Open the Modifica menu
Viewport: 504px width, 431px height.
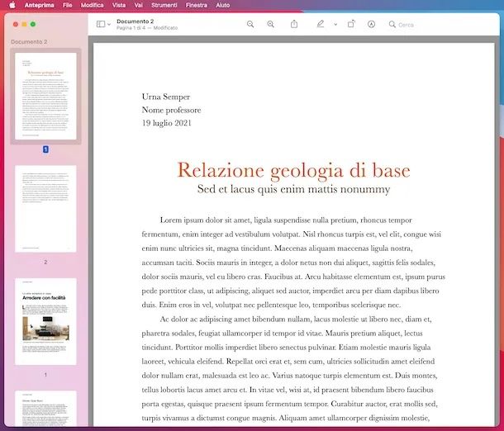[x=92, y=5]
